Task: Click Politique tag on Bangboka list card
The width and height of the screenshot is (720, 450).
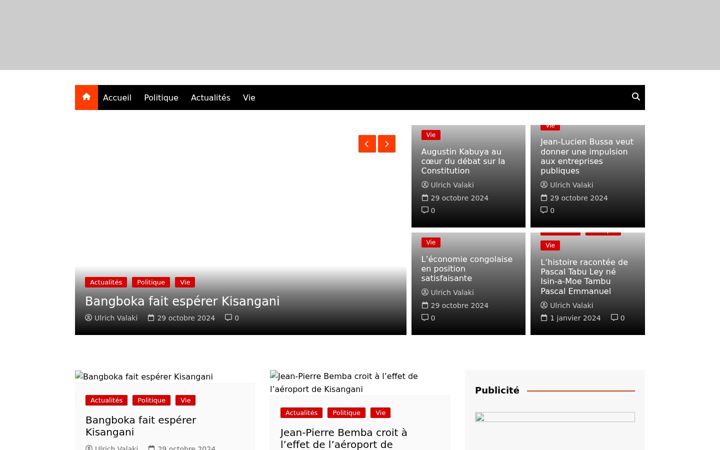Action: (152, 400)
